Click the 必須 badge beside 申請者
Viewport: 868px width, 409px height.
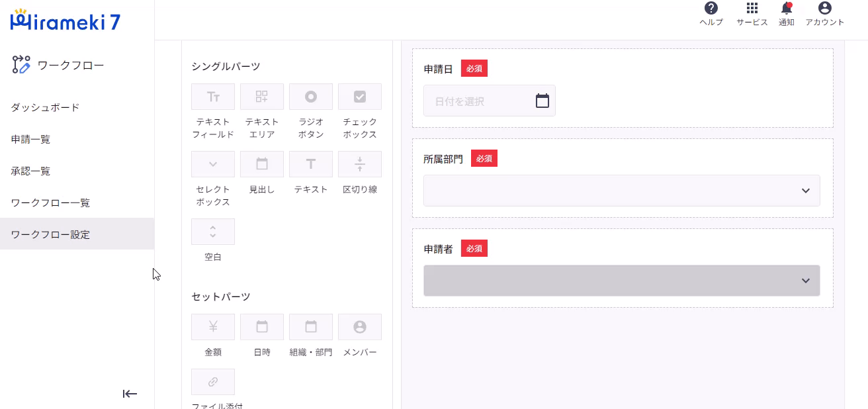coord(474,248)
